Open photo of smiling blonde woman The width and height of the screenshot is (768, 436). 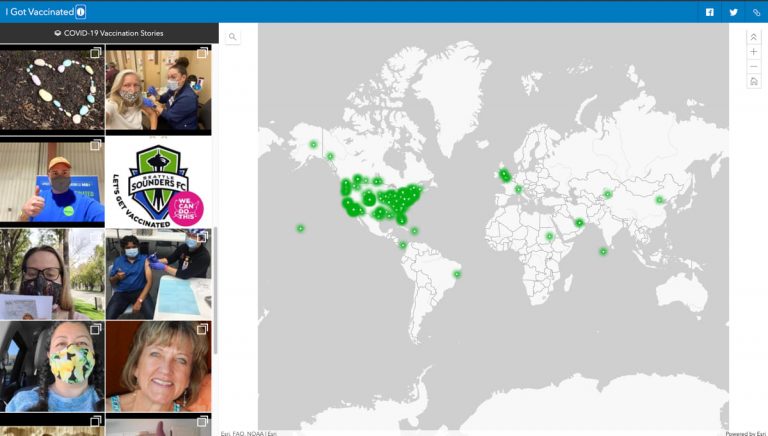coord(158,366)
